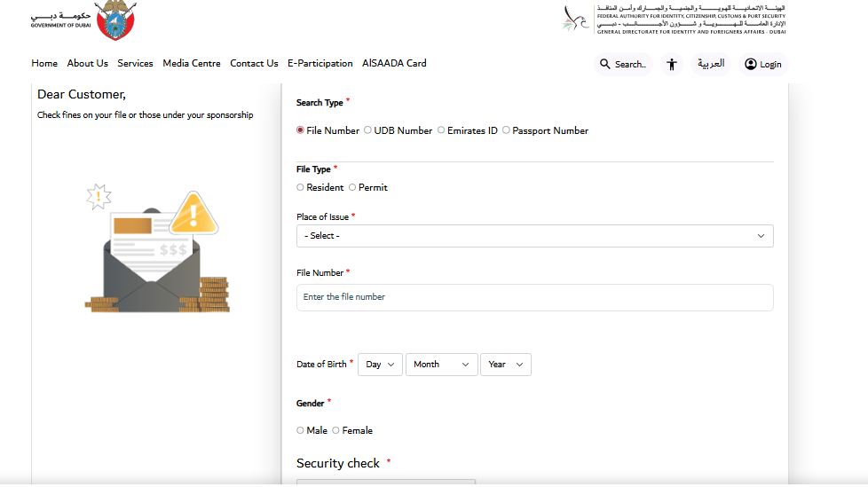868x487 pixels.
Task: Click the Search.. box text
Action: (x=630, y=65)
